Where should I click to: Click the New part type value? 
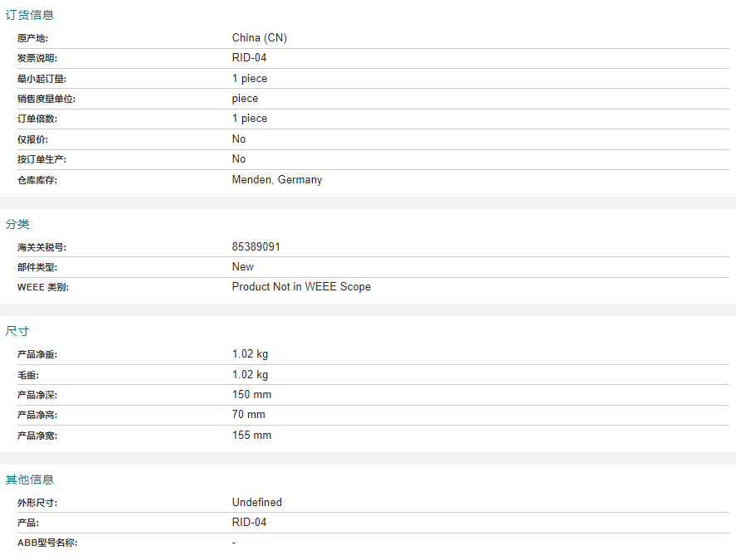(242, 266)
